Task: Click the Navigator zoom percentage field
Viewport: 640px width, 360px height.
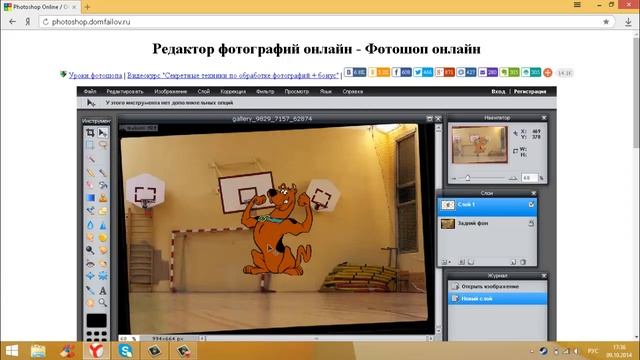Action: pyautogui.click(x=529, y=178)
